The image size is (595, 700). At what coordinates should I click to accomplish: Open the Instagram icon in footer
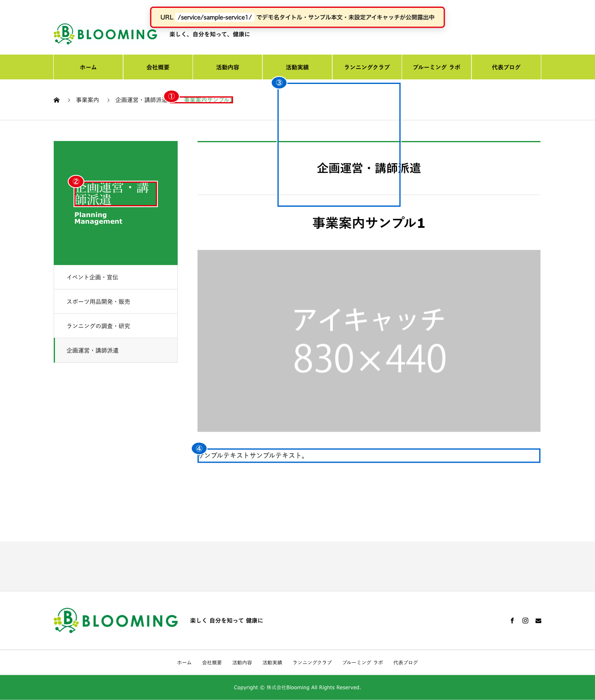(525, 621)
